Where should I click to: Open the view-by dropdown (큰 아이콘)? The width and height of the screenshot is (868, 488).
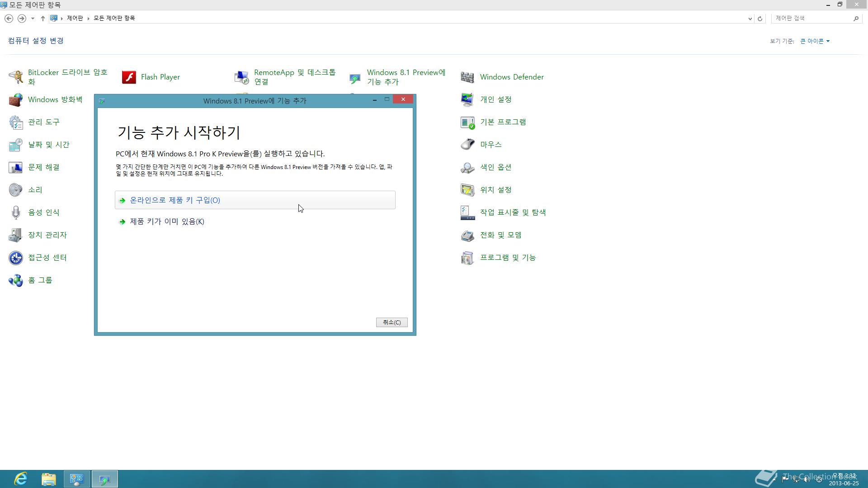tap(815, 41)
